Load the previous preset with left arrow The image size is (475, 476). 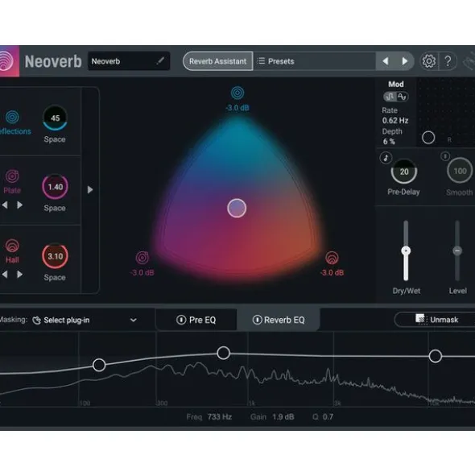pyautogui.click(x=386, y=61)
